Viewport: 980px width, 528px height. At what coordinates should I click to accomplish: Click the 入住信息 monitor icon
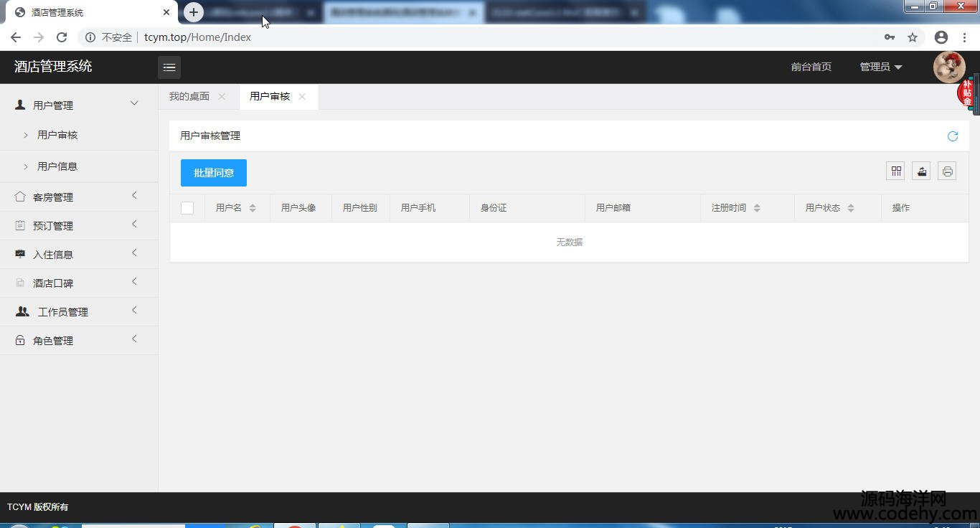coord(20,254)
